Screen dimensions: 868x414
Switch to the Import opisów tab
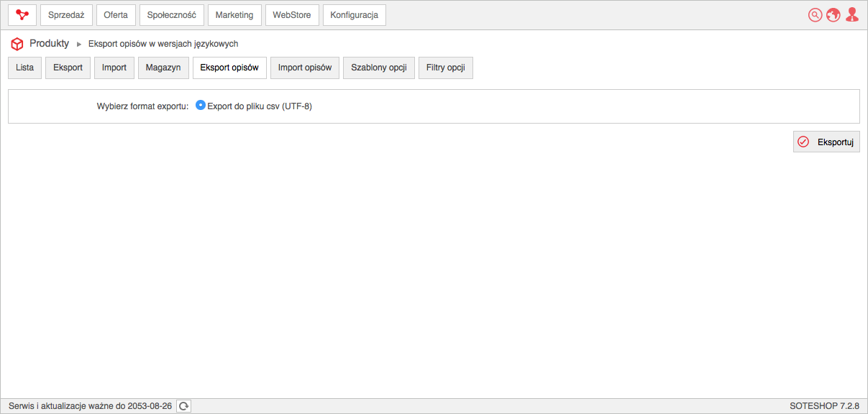[x=305, y=68]
